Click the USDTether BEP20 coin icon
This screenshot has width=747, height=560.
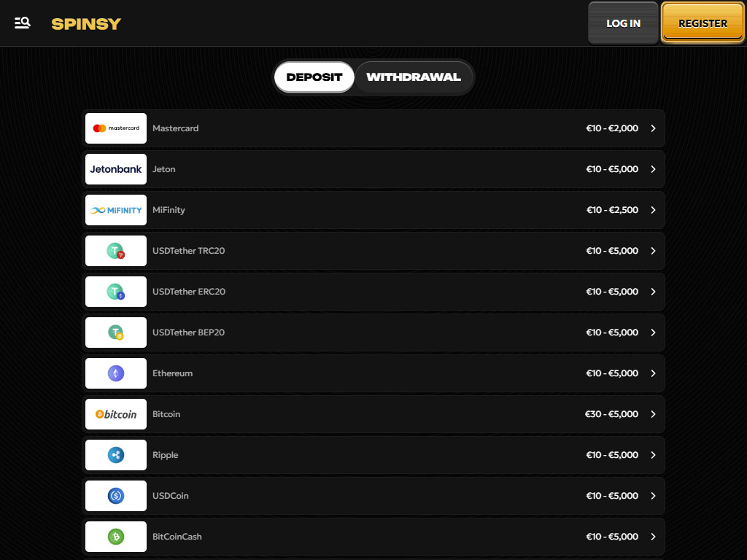[116, 332]
